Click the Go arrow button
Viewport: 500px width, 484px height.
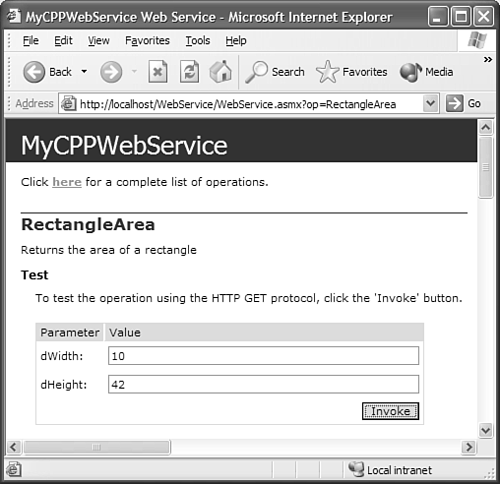point(463,103)
